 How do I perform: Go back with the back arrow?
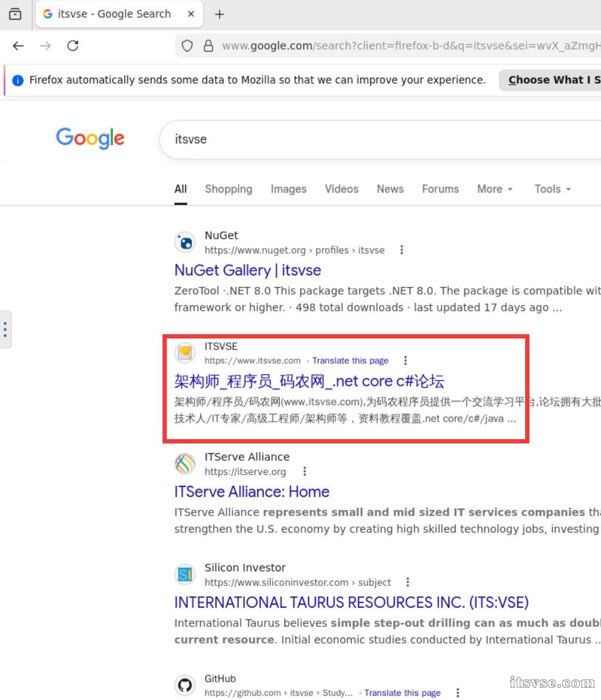point(18,45)
